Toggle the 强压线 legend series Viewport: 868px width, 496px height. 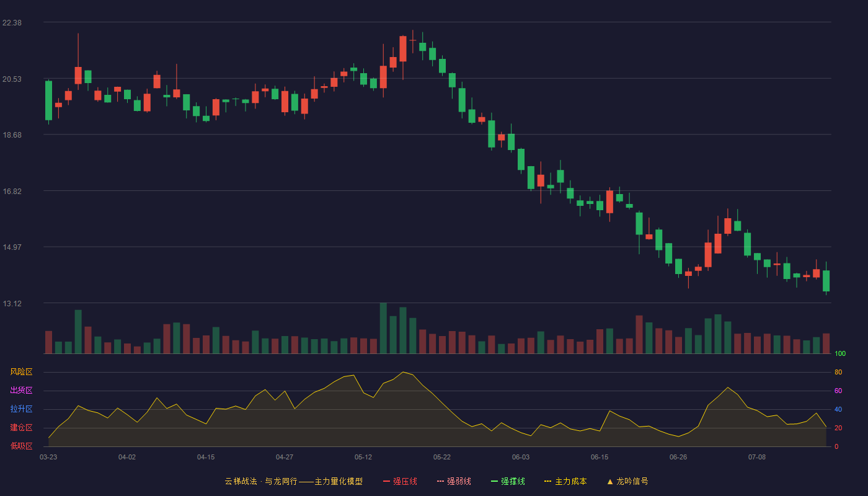400,481
